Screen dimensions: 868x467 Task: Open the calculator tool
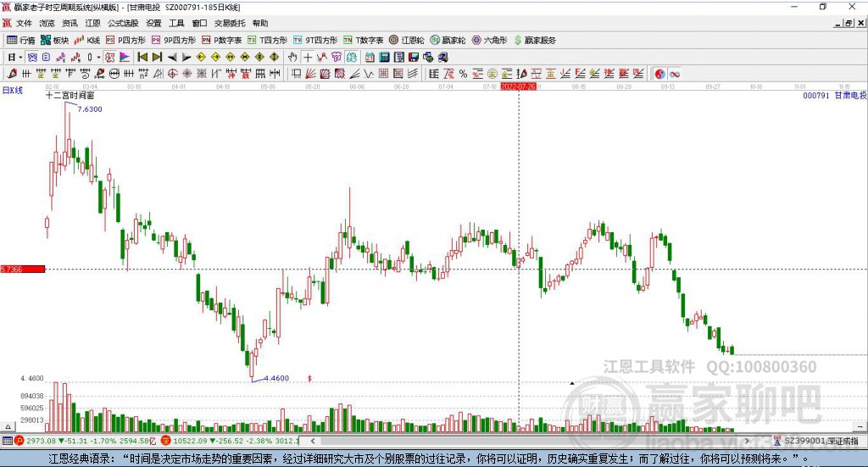[x=384, y=57]
